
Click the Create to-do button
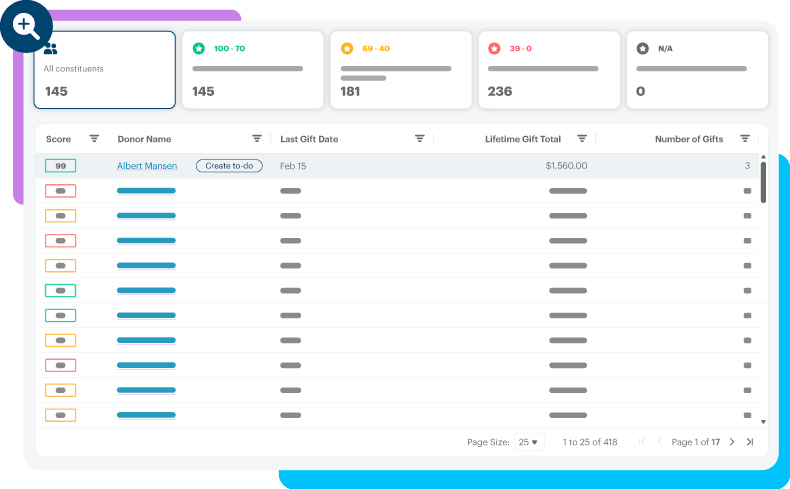point(228,166)
